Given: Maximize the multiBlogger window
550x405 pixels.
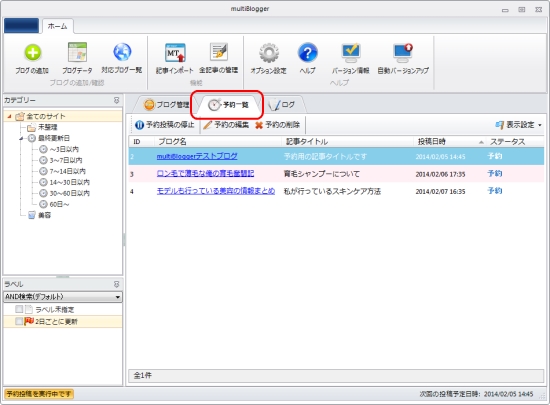Looking at the screenshot, I should point(522,10).
